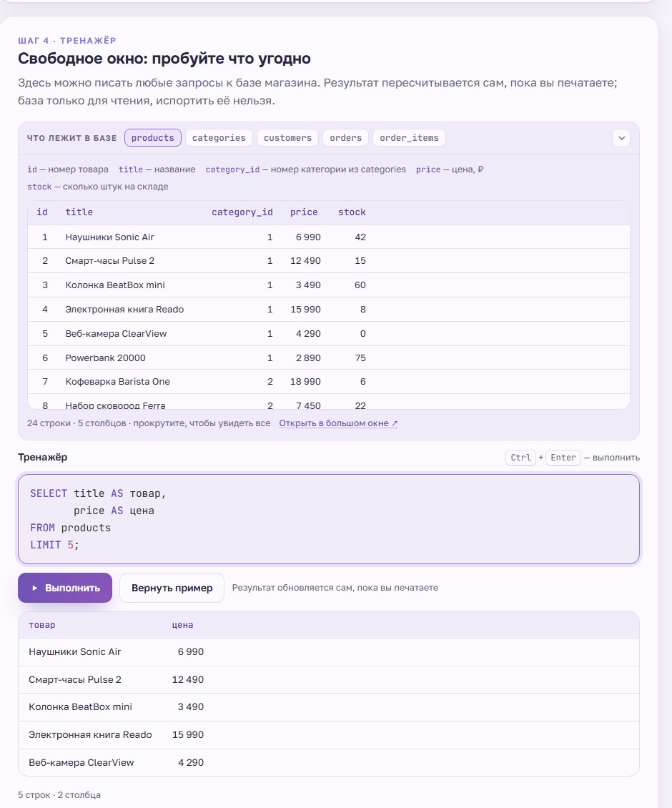Image resolution: width=672 pixels, height=808 pixels.
Task: Click Наушники Sonic Air in query results
Action: coord(75,652)
